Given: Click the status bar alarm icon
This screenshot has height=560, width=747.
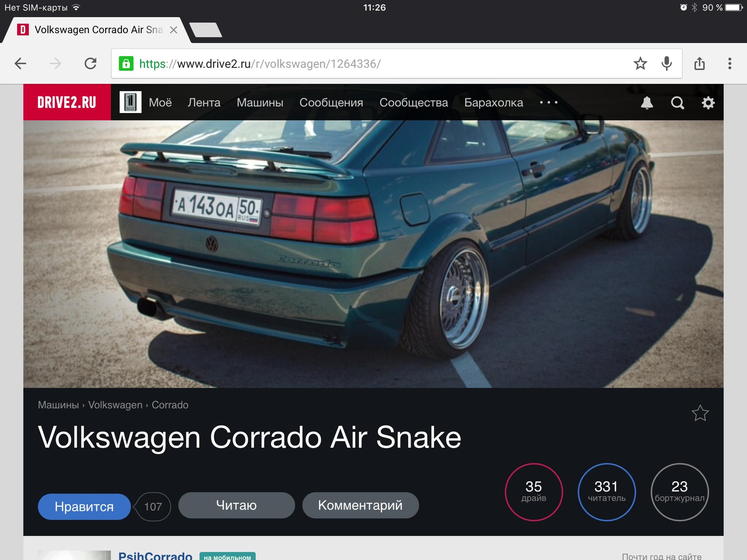Looking at the screenshot, I should 683,7.
